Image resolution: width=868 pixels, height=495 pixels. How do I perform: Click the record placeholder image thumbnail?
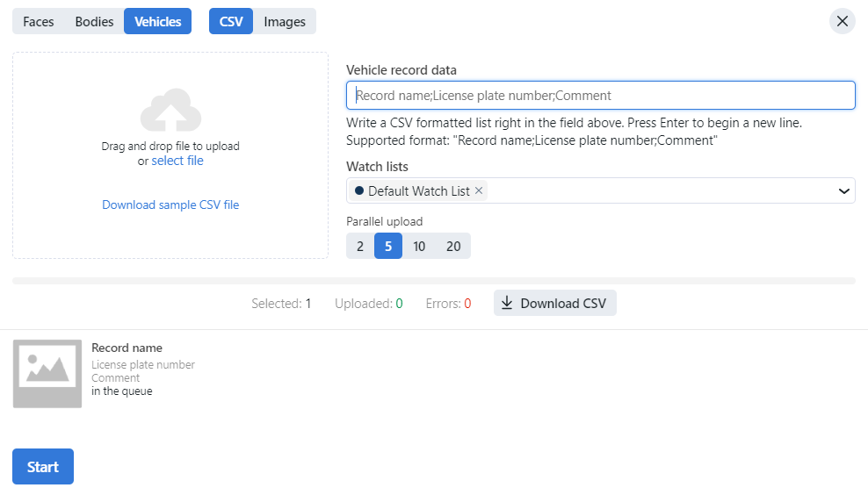47,373
